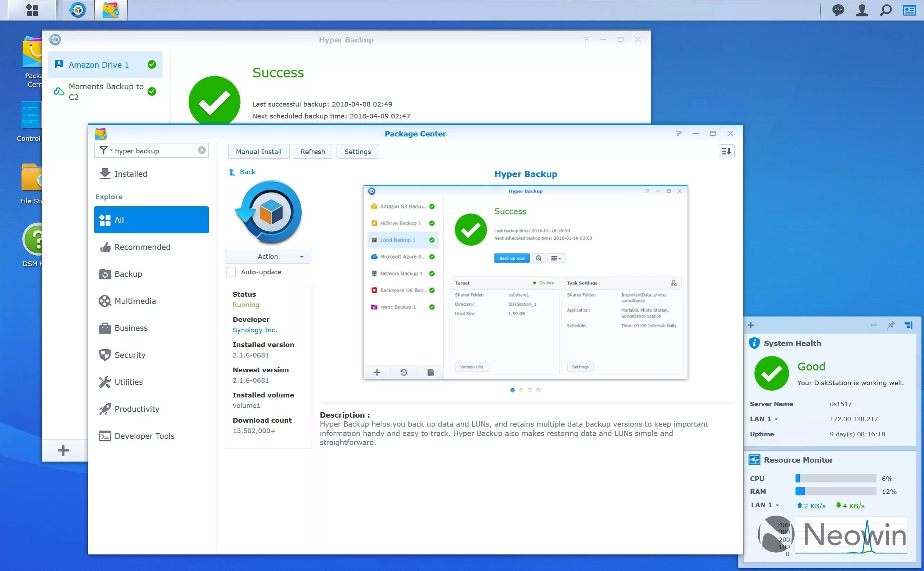Select the second screenshot carousel dot
924x571 pixels.
click(521, 390)
